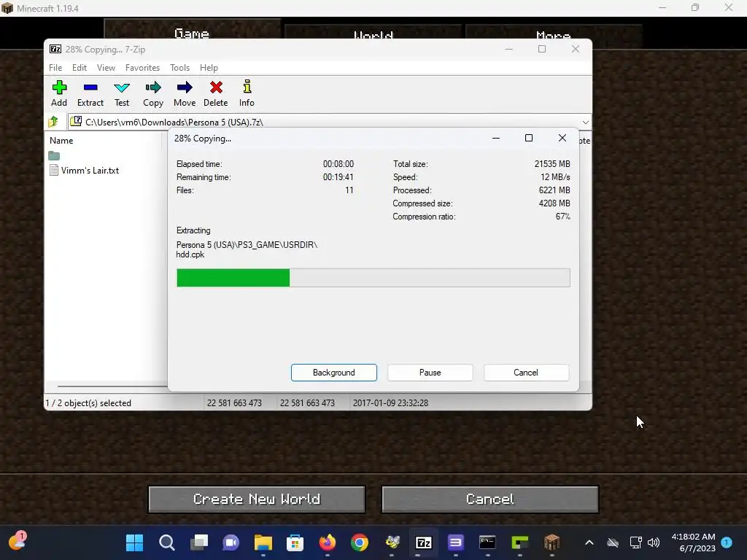Click the Delete toolbar icon
The image size is (747, 560).
[x=215, y=93]
